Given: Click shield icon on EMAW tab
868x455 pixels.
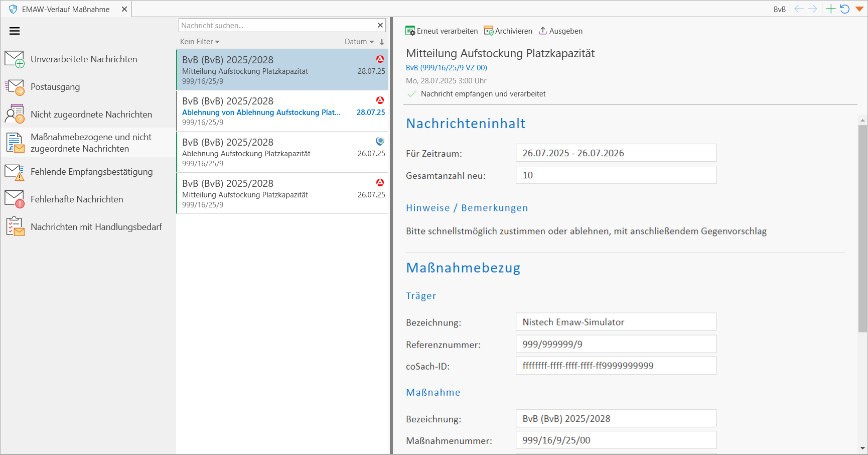Looking at the screenshot, I should pyautogui.click(x=14, y=9).
